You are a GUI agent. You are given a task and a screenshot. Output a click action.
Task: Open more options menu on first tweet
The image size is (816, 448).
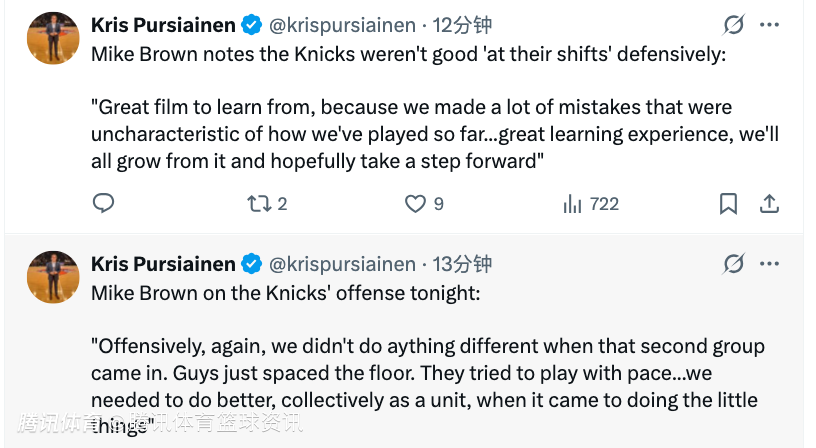(769, 25)
